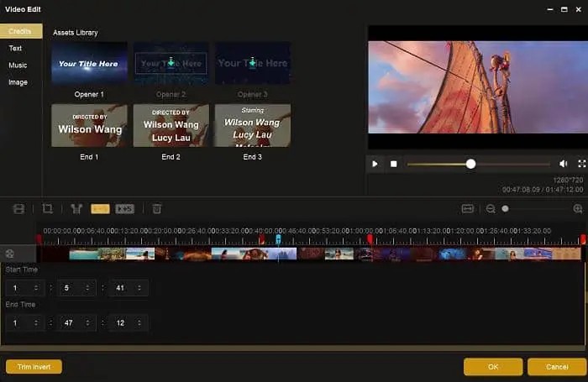Click the Assets Library heading
Screen dimensions: 588x382
point(76,33)
